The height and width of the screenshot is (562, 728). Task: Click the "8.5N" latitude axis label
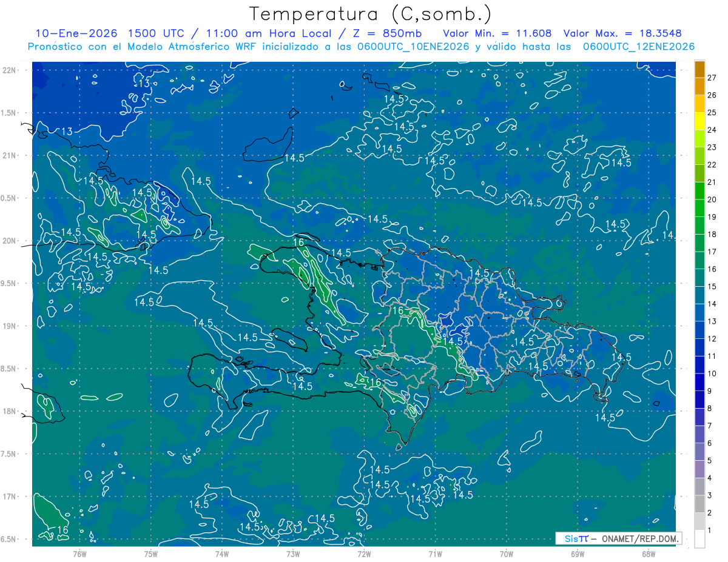pos(9,369)
